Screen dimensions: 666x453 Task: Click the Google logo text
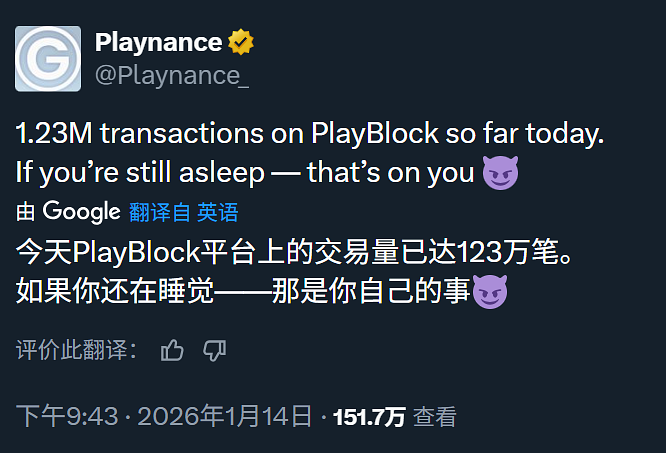[x=81, y=212]
